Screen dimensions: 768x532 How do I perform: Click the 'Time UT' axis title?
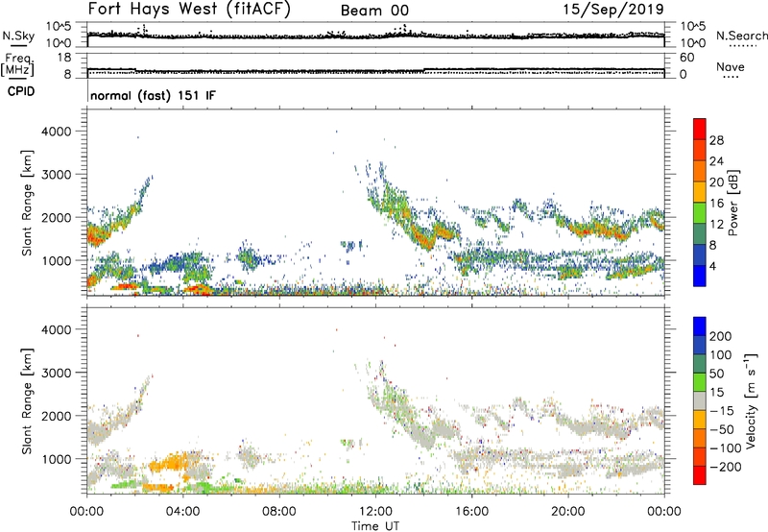click(x=375, y=526)
